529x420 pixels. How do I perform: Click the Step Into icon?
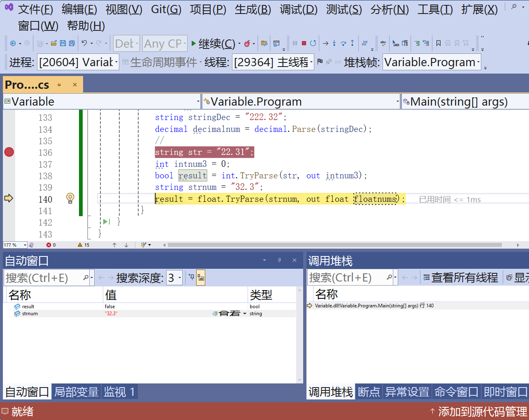(x=334, y=43)
